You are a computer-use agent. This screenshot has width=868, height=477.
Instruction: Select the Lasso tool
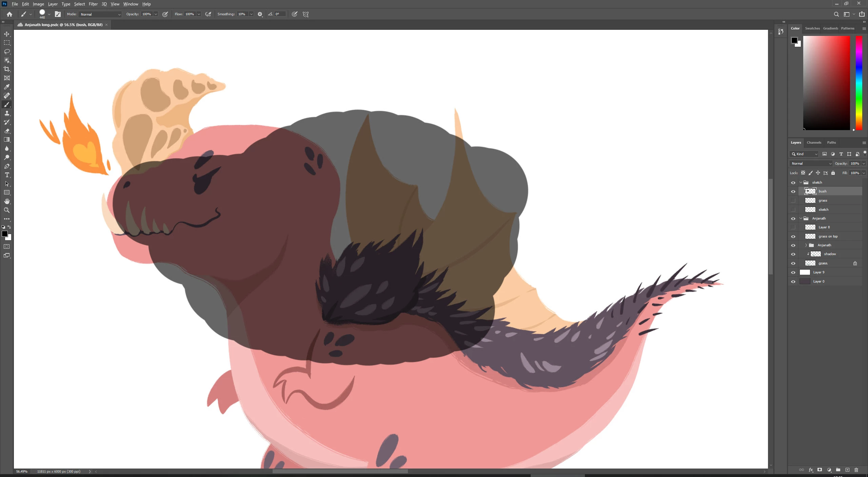(x=7, y=51)
